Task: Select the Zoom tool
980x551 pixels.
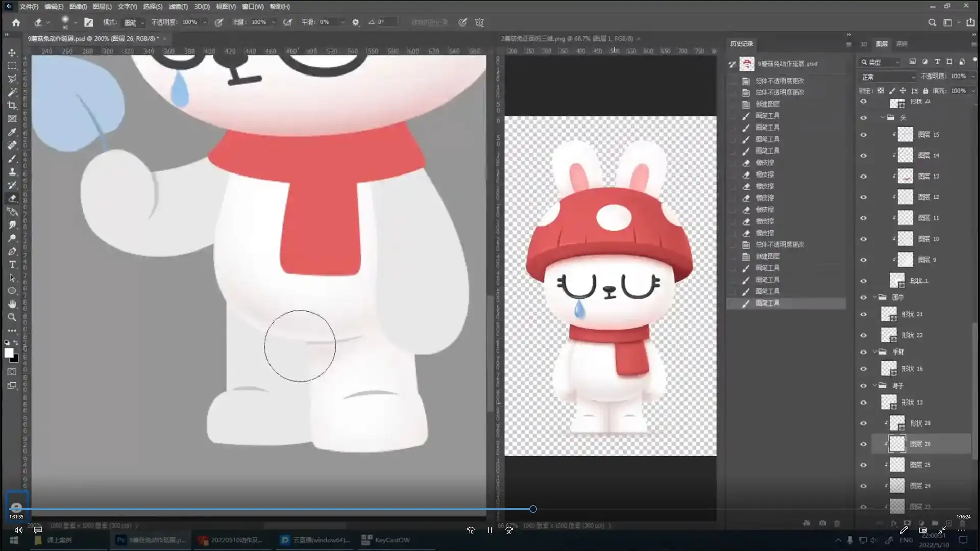Action: [x=12, y=317]
